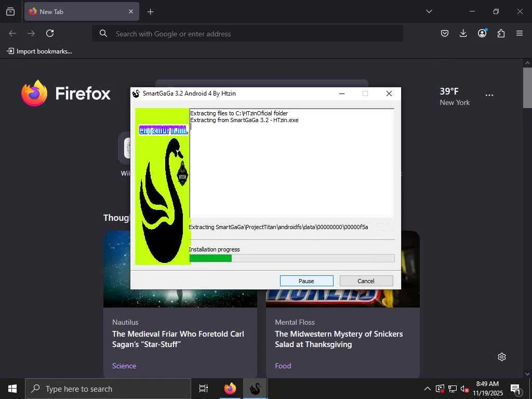Screen dimensions: 532x399
Task: Open Windows Task View
Action: pyautogui.click(x=204, y=389)
